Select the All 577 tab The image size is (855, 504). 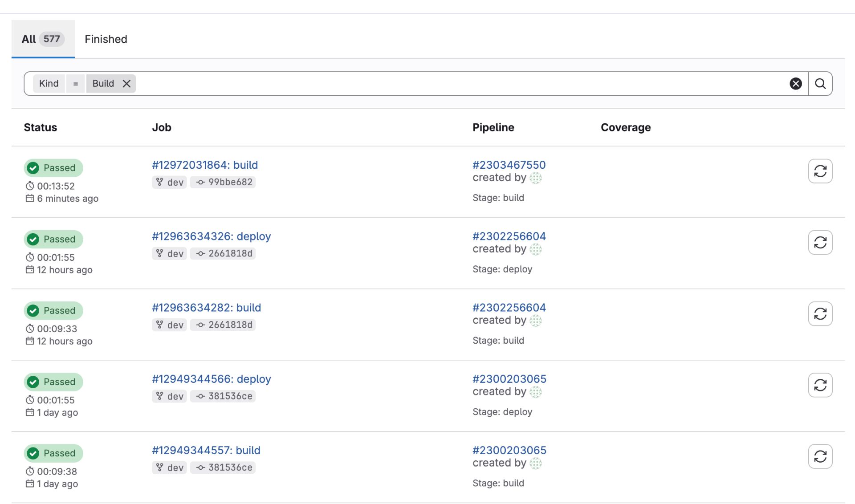click(43, 39)
